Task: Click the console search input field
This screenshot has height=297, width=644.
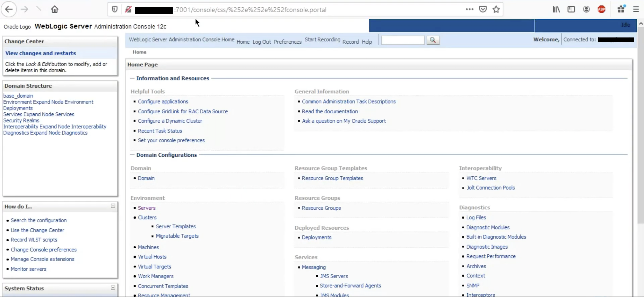Action: (403, 40)
